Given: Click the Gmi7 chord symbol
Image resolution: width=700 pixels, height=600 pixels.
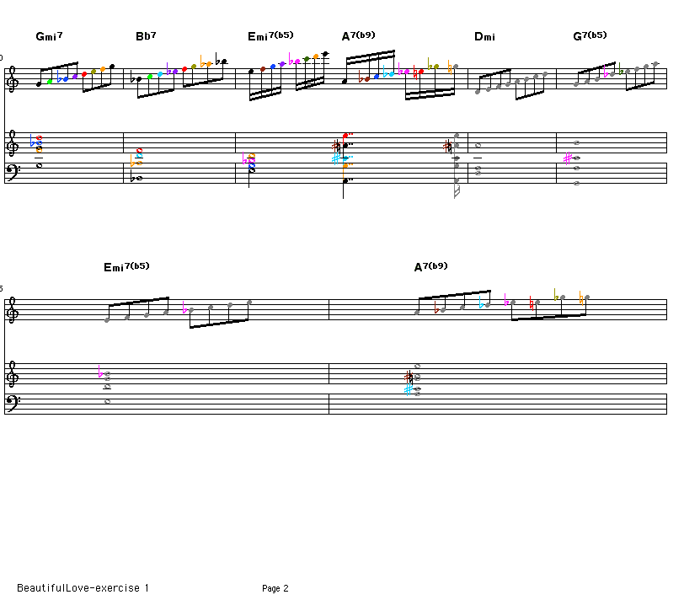Looking at the screenshot, I should click(x=49, y=37).
